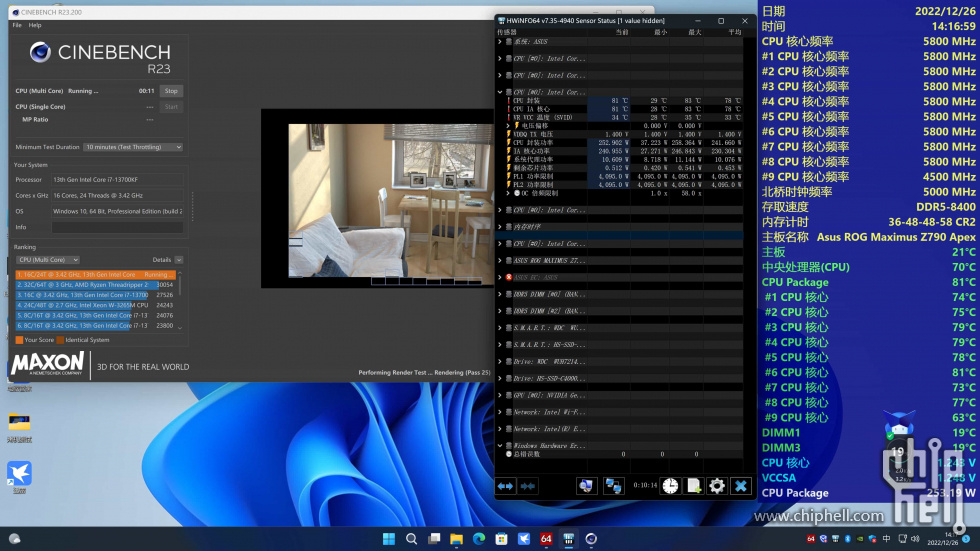Switch to AIDA64 taskbar icon
980x551 pixels.
(546, 539)
